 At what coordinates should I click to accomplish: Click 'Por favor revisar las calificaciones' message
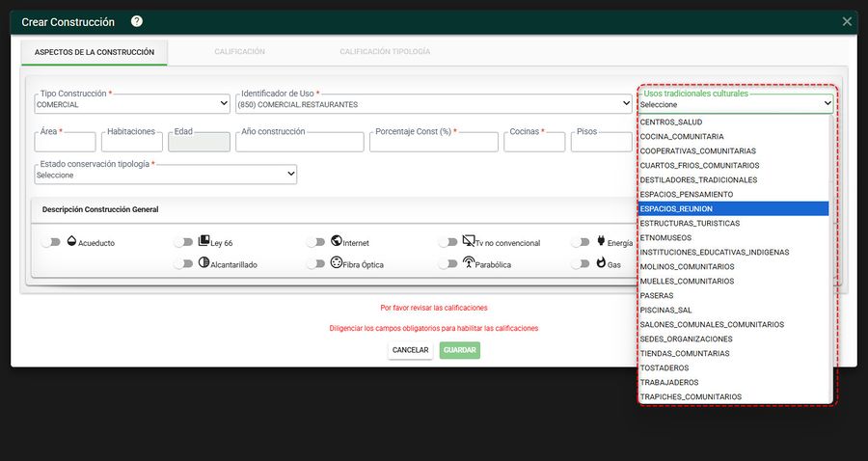tap(434, 308)
